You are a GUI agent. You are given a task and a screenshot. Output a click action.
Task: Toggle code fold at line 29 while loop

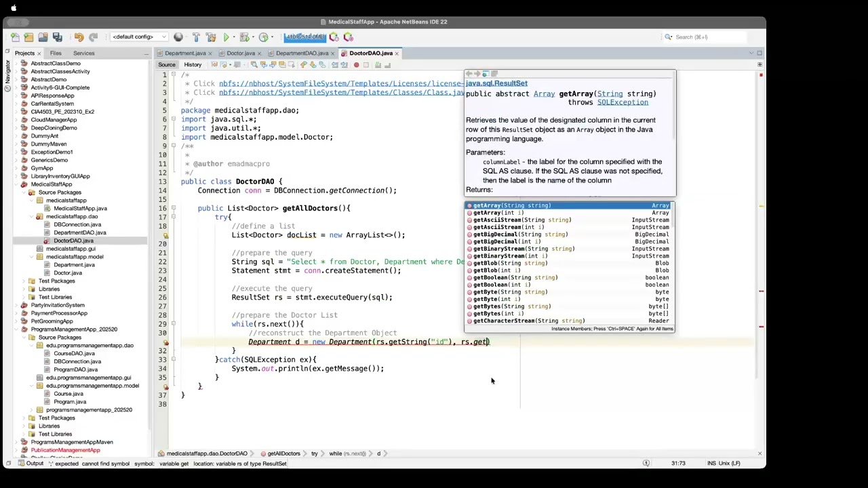(174, 324)
